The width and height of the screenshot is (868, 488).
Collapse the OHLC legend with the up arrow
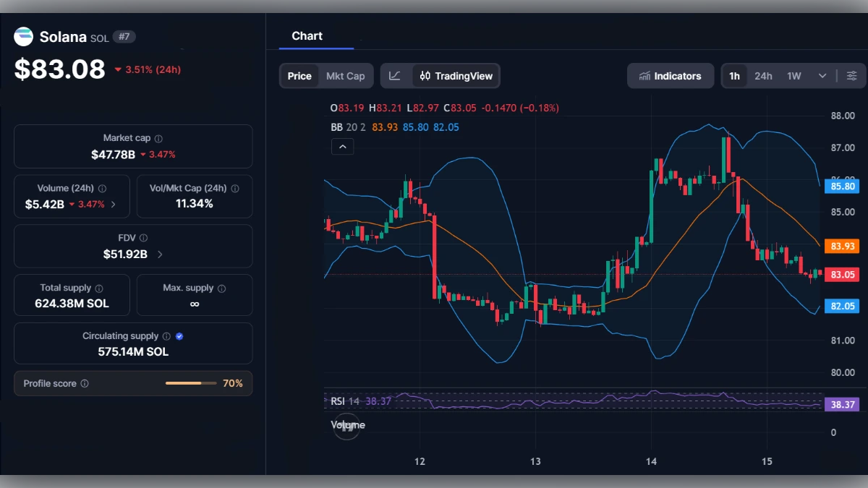tap(342, 146)
